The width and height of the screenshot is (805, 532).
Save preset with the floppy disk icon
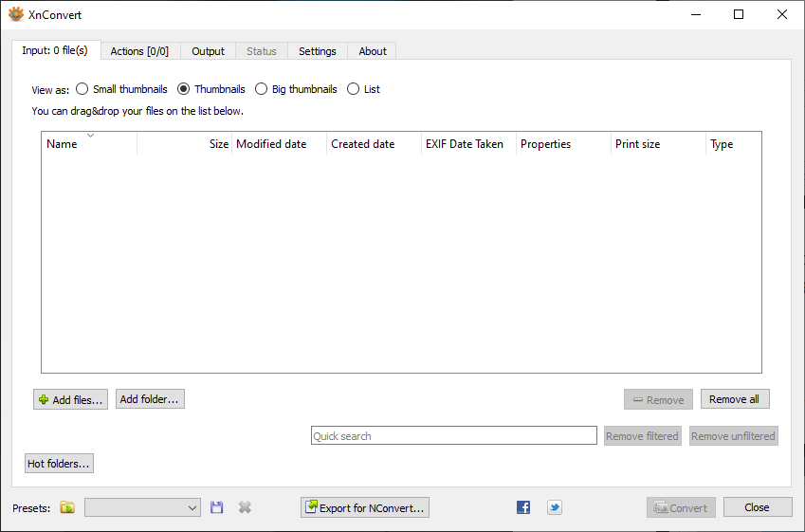[x=216, y=508]
